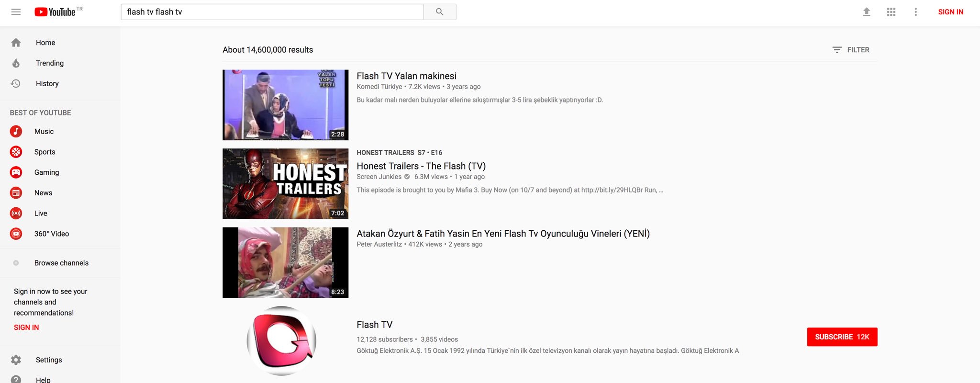The height and width of the screenshot is (383, 980).
Task: Click SIGN IN in the sidebar
Action: click(26, 327)
